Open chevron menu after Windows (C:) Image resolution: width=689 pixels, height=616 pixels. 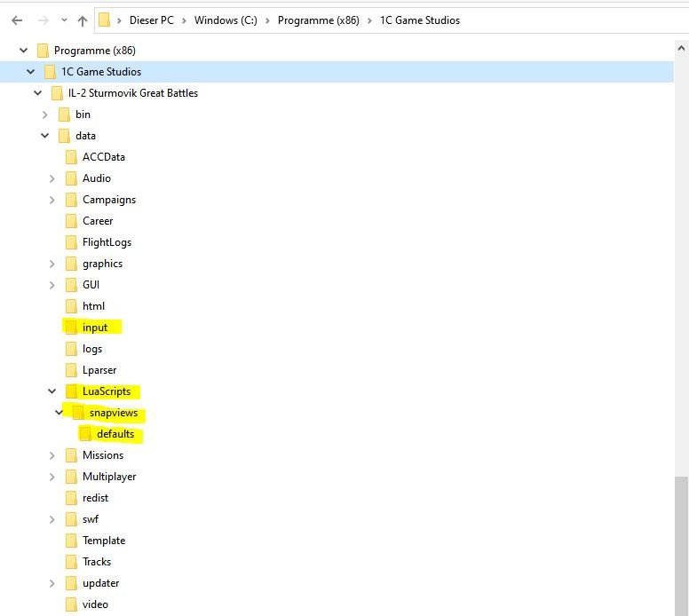tap(267, 20)
